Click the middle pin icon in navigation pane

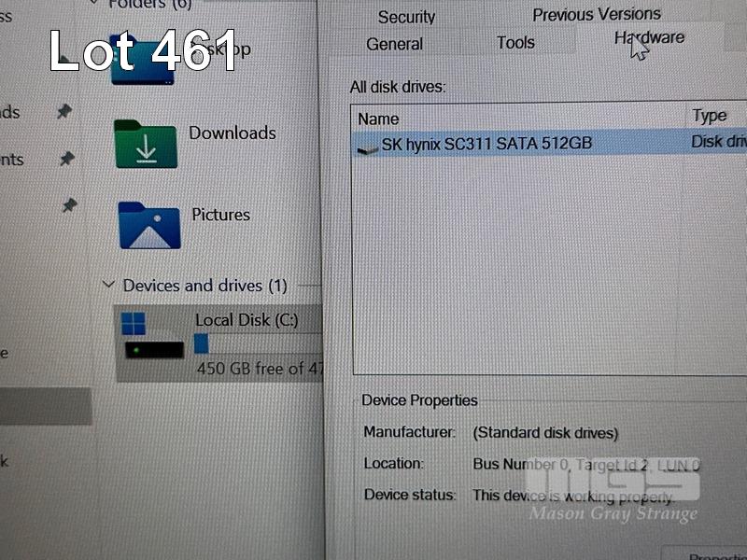pyautogui.click(x=66, y=160)
